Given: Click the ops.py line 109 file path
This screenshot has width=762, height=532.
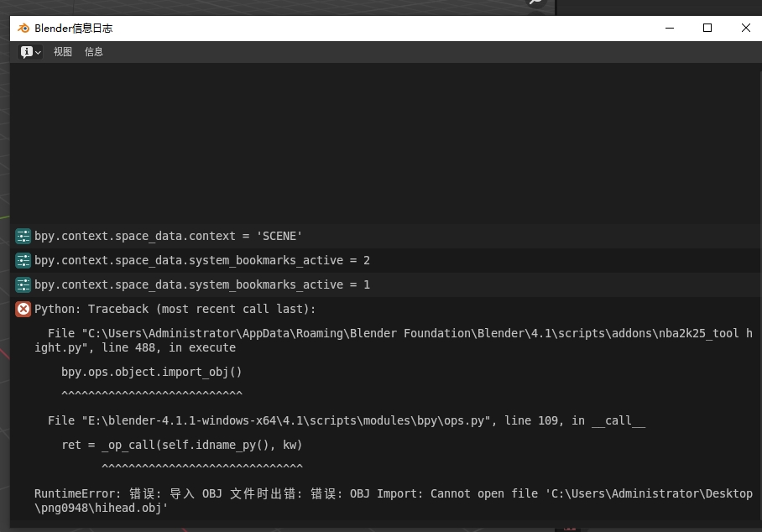Looking at the screenshot, I should [347, 420].
